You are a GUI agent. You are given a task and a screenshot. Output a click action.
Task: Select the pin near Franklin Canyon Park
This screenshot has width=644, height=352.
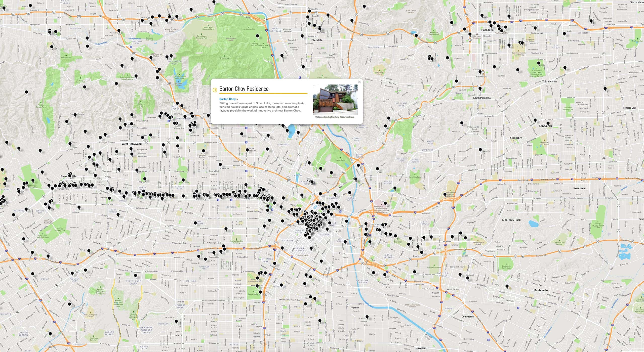[x=26, y=93]
